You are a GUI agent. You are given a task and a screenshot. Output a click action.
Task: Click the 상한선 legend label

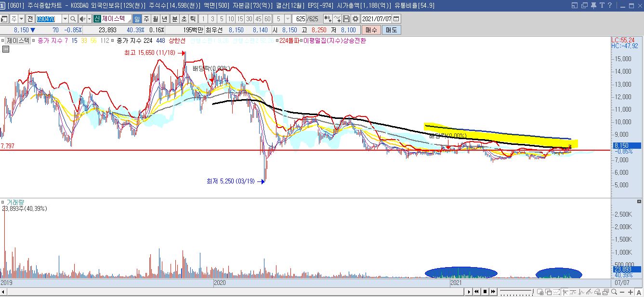tap(176, 41)
